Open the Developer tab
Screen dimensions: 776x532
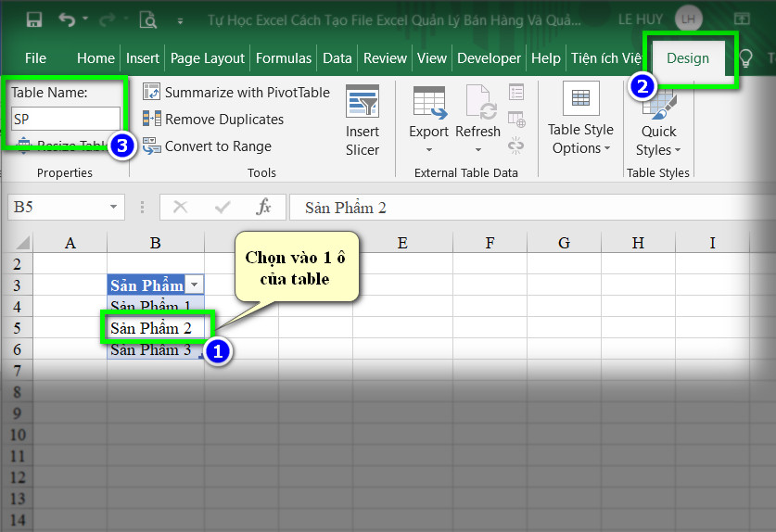489,58
